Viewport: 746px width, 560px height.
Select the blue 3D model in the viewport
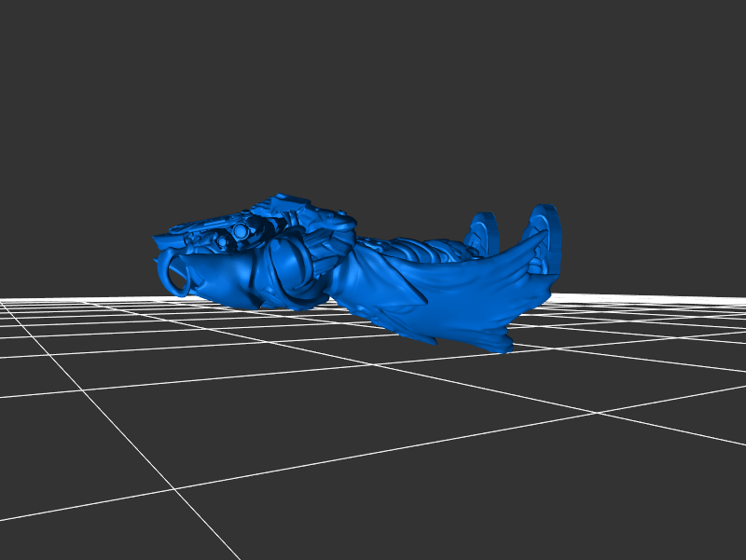point(357,273)
